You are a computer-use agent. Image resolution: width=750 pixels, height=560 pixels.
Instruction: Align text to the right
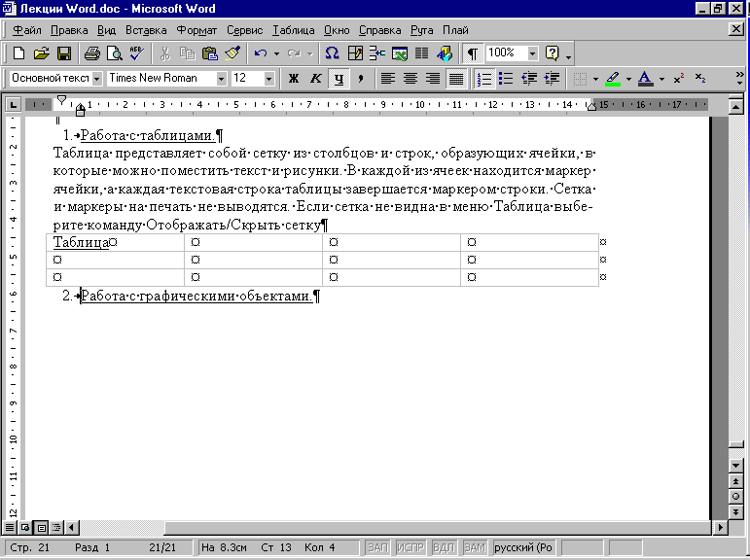[x=433, y=79]
